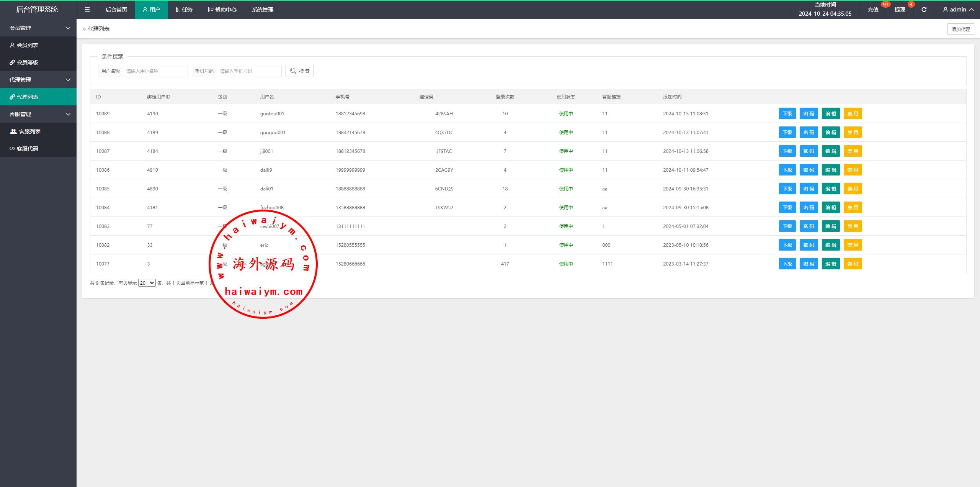Open 会员等级 link icon item
Screen dimensions: 980x487
point(28,62)
